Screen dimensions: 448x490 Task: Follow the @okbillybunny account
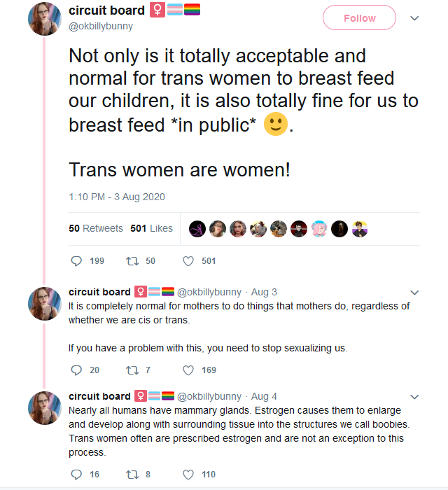tap(359, 17)
